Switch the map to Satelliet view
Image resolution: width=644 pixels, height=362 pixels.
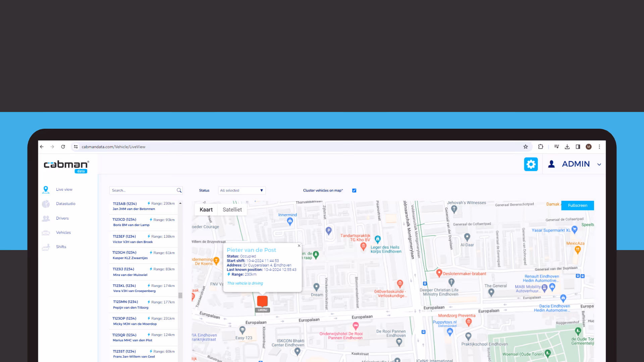pyautogui.click(x=232, y=209)
